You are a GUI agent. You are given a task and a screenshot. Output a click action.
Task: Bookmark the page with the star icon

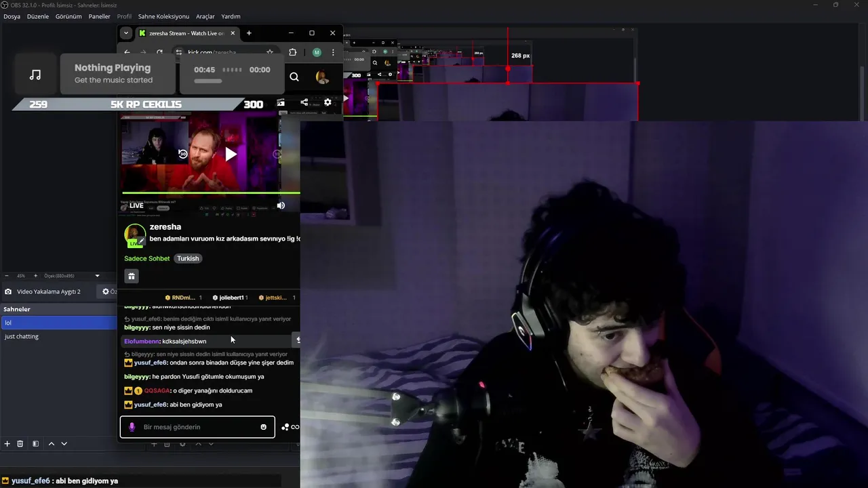click(x=270, y=52)
